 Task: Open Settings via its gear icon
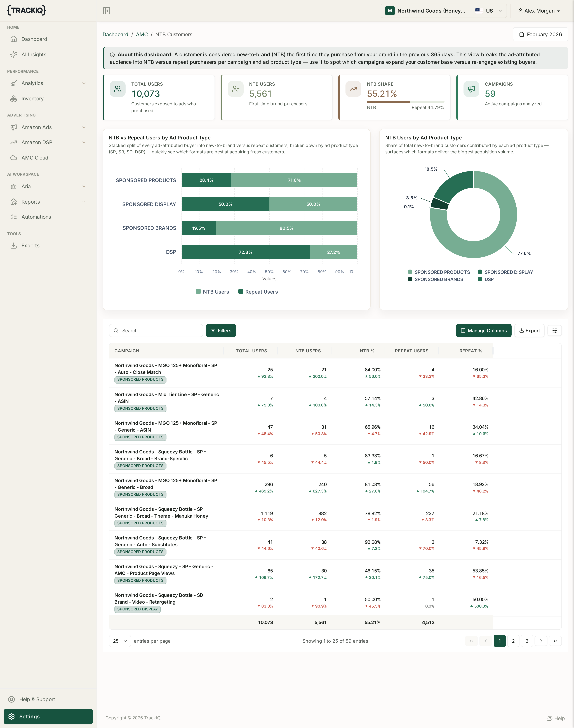[11, 717]
